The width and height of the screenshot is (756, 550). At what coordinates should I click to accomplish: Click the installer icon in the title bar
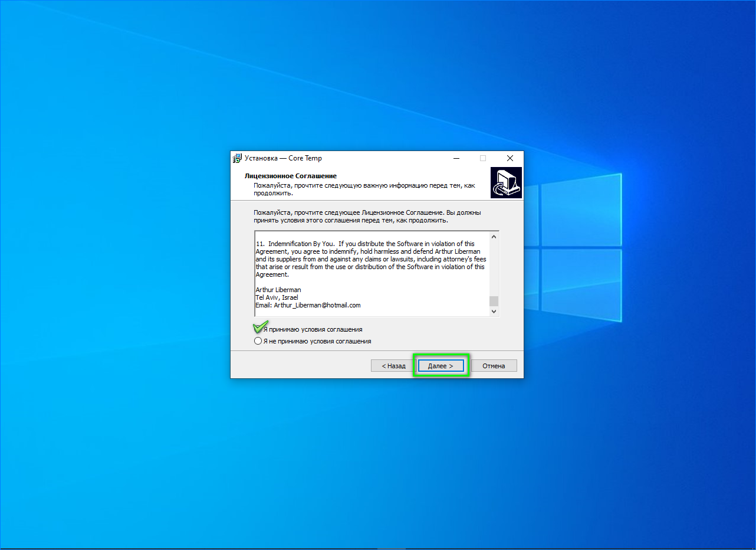(237, 158)
